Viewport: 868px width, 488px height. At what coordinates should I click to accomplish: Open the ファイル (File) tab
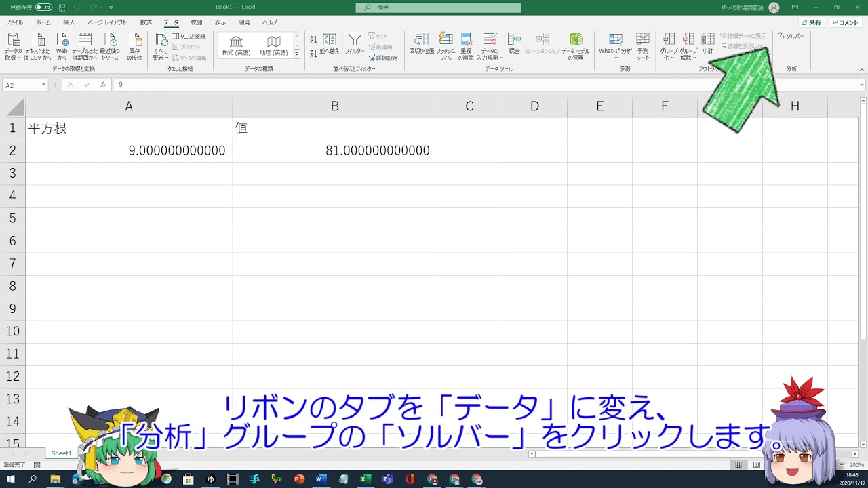[14, 22]
